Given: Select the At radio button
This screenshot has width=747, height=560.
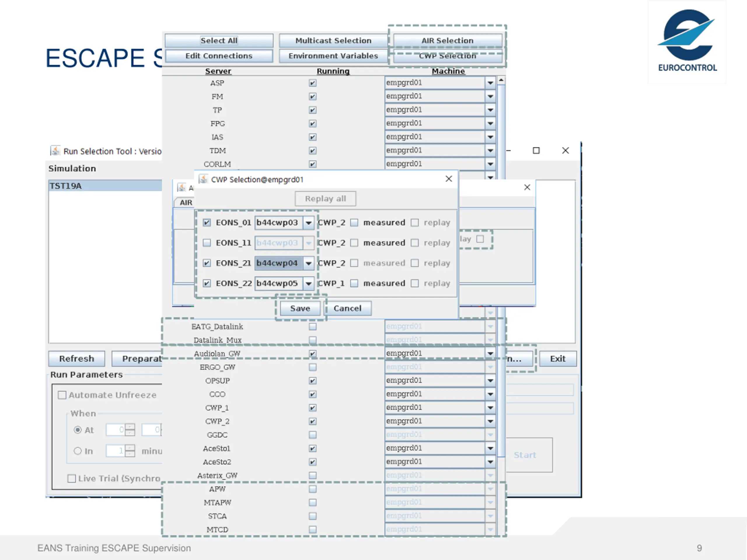Looking at the screenshot, I should [78, 430].
